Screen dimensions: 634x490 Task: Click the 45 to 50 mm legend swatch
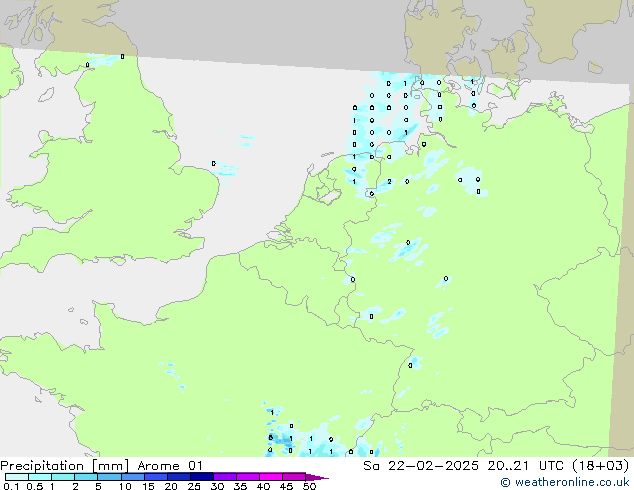coord(294,477)
